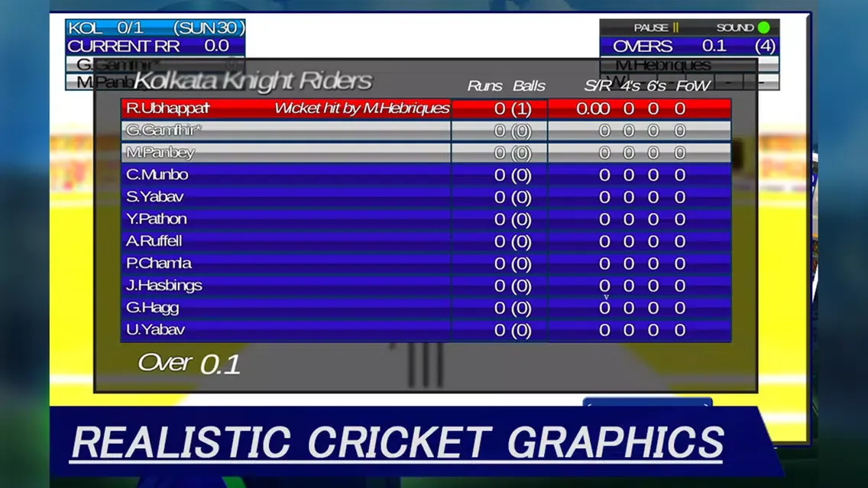This screenshot has height=488, width=868.
Task: Click the (SUN 30) target text
Action: (x=209, y=27)
